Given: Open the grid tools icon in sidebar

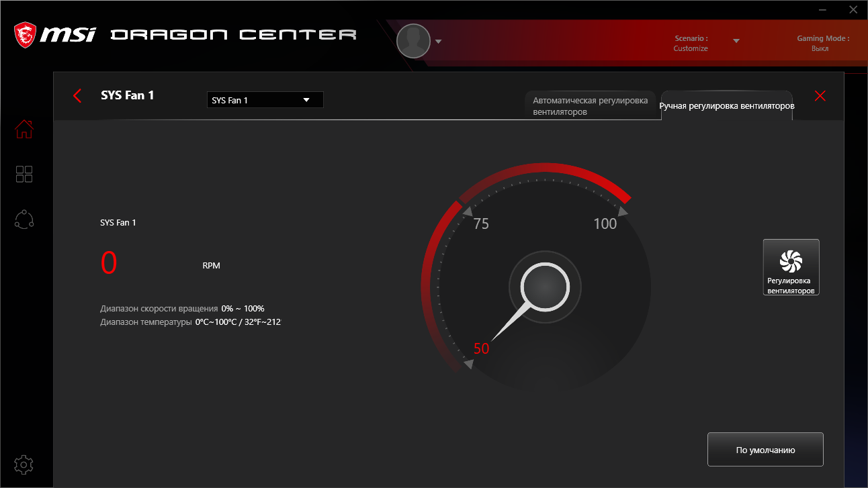Looking at the screenshot, I should click(24, 175).
